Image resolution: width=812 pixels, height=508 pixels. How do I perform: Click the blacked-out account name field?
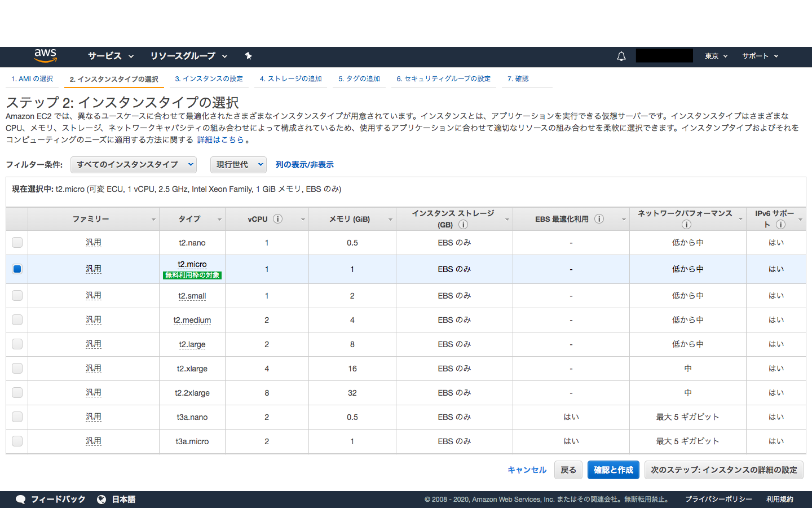click(x=664, y=56)
